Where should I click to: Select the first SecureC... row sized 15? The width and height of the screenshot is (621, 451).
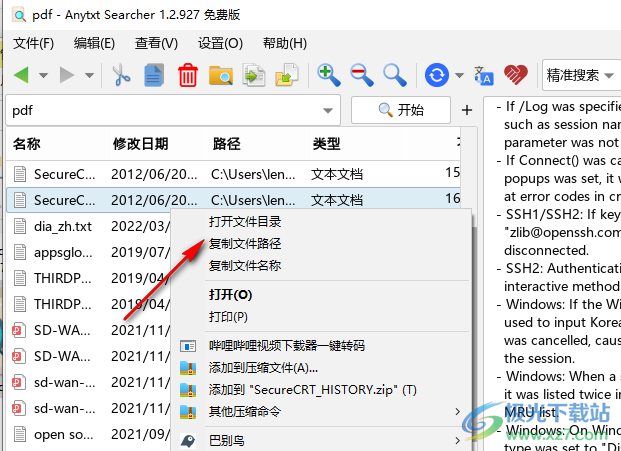click(x=234, y=174)
